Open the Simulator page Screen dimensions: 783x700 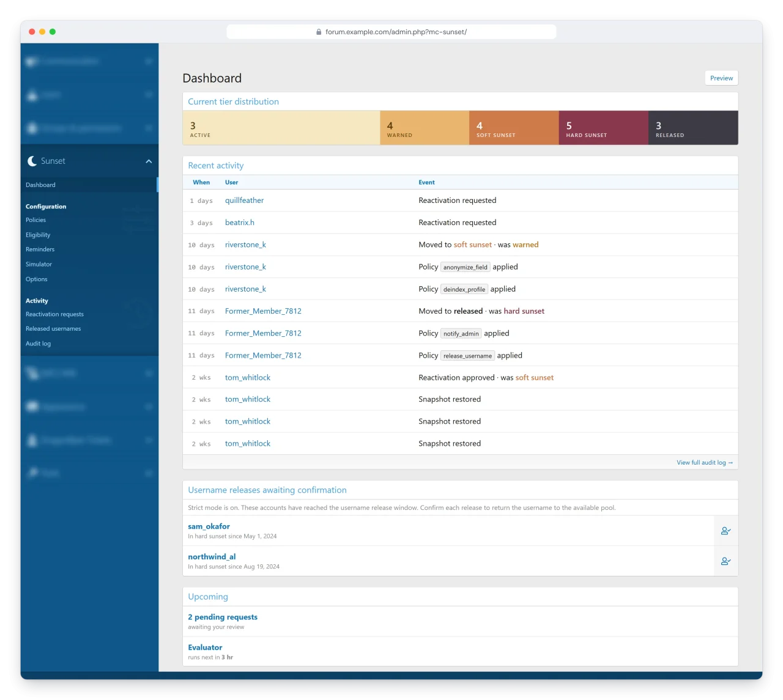coord(39,265)
